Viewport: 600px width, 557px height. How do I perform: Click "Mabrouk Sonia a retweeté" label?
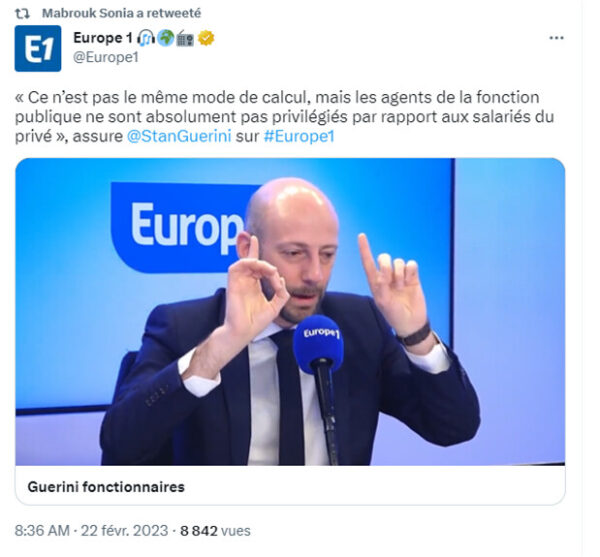coord(121,13)
